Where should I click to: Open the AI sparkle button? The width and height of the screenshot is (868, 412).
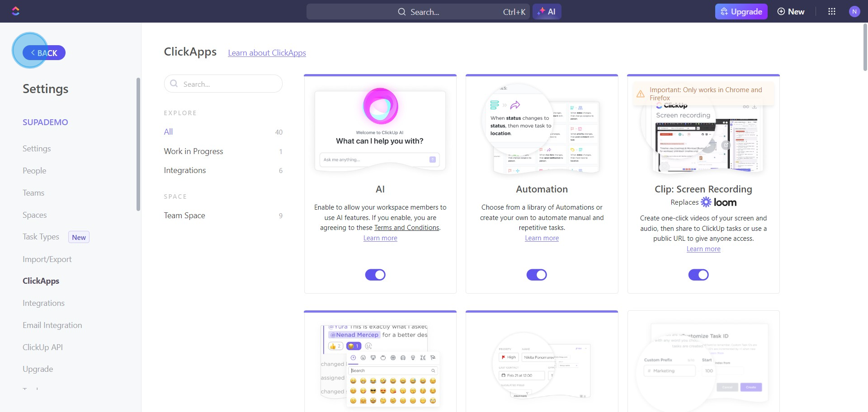click(x=547, y=12)
